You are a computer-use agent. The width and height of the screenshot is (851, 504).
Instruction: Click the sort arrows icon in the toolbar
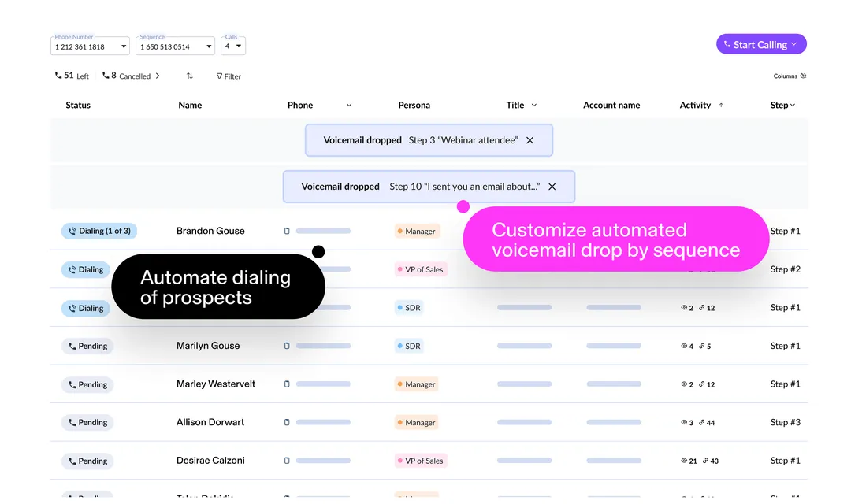[190, 76]
